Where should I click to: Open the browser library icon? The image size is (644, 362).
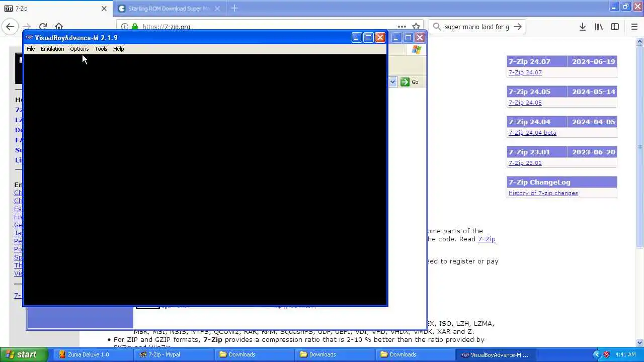tap(599, 27)
